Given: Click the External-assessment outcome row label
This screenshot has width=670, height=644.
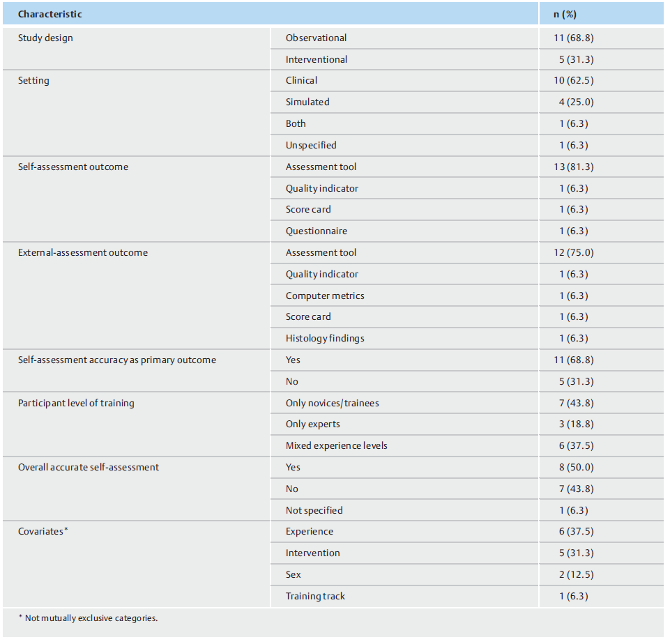Looking at the screenshot, I should pos(83,252).
